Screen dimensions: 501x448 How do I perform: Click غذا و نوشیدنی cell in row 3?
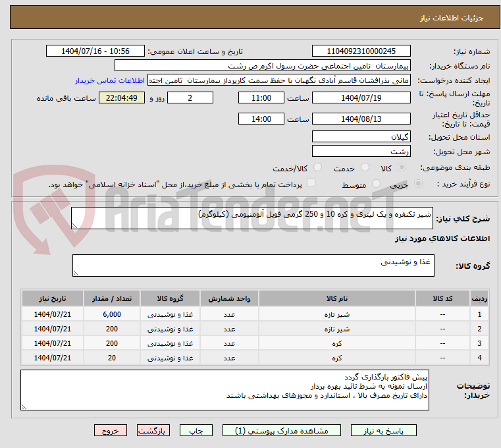point(170,343)
